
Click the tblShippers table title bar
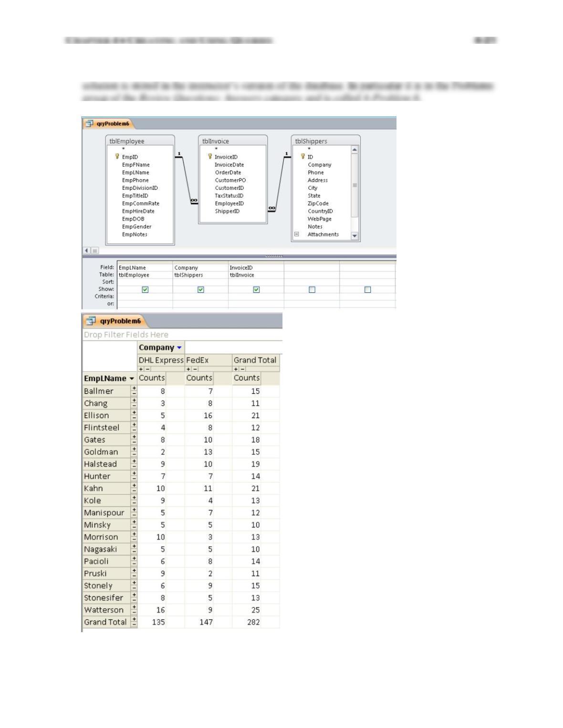click(325, 141)
